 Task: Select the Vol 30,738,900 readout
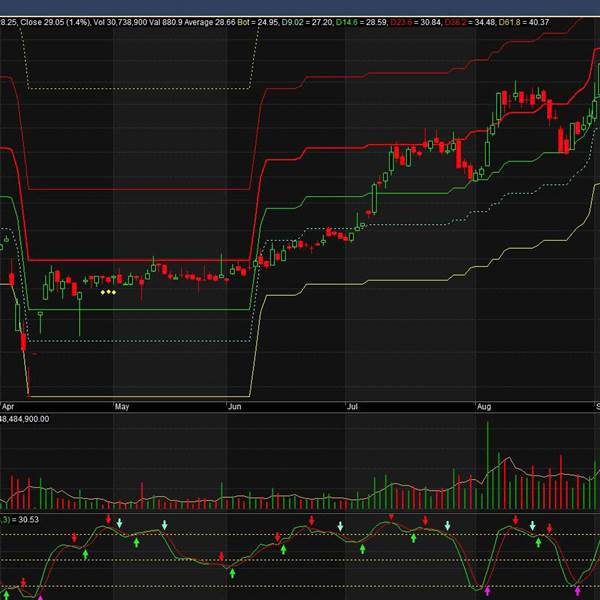(x=120, y=22)
